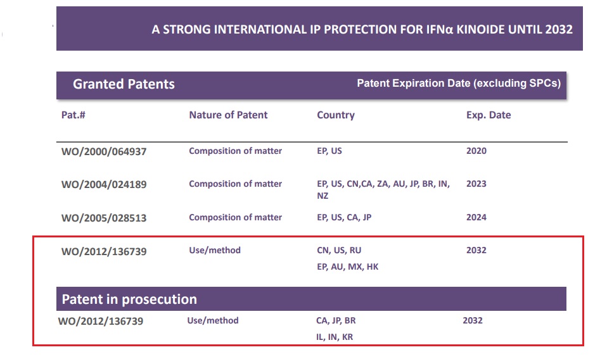
Task: Click the Exp. Date column header
Action: tap(489, 115)
